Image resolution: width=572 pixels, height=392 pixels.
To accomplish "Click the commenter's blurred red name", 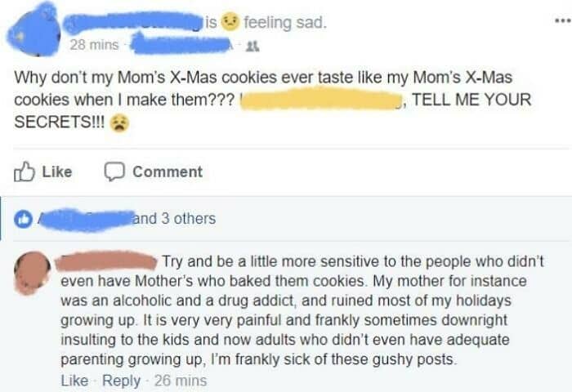I will [105, 261].
